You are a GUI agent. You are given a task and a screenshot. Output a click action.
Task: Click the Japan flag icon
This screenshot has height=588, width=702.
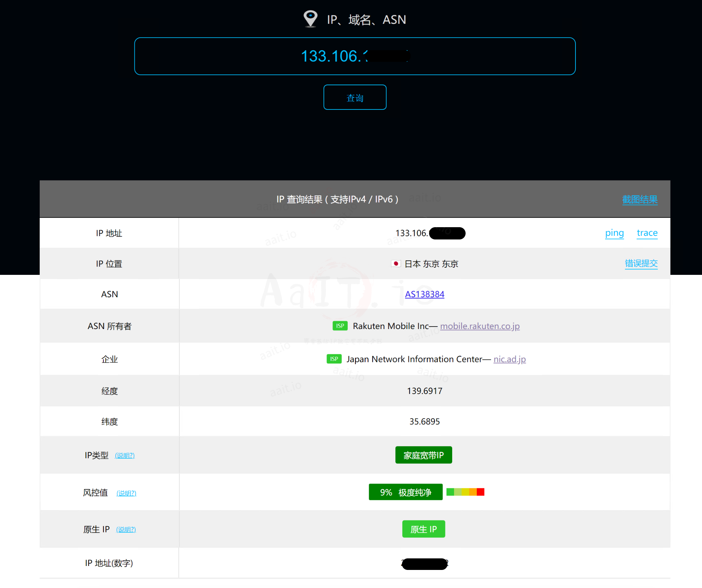pyautogui.click(x=396, y=264)
